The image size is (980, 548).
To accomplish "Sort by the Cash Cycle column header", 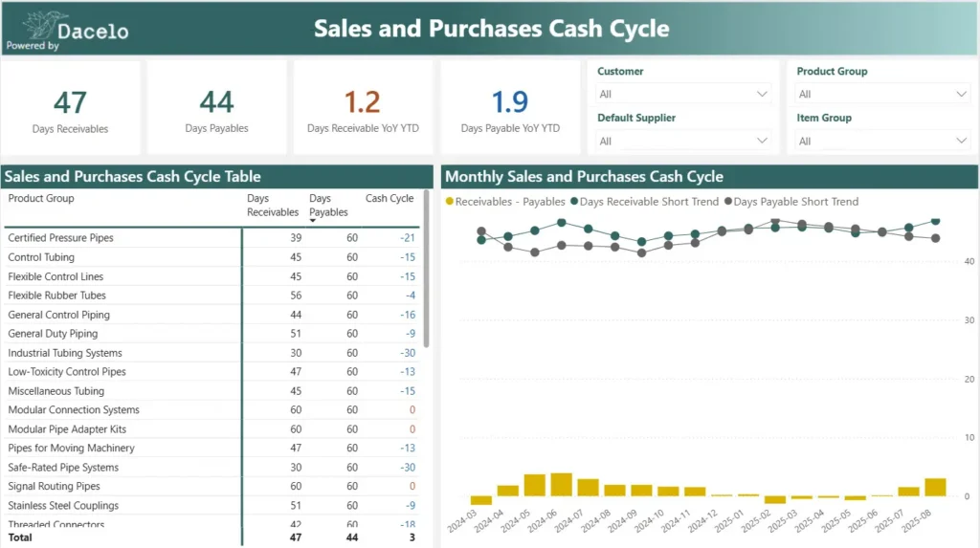I will point(390,199).
